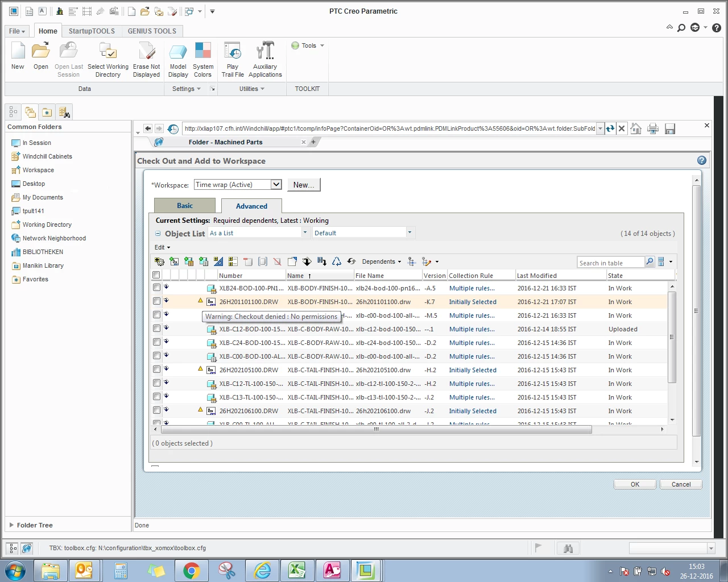This screenshot has width=728, height=582.
Task: Open Model Display settings
Action: pos(178,60)
